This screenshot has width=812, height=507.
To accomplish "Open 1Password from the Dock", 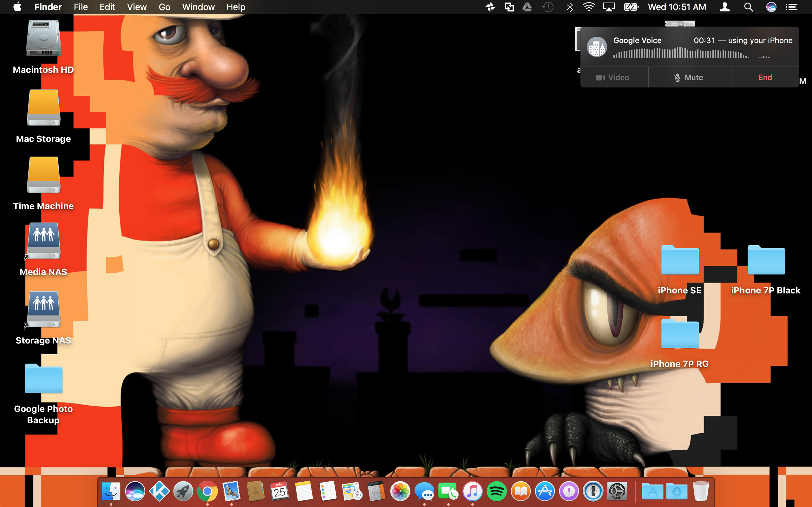I will pos(593,491).
